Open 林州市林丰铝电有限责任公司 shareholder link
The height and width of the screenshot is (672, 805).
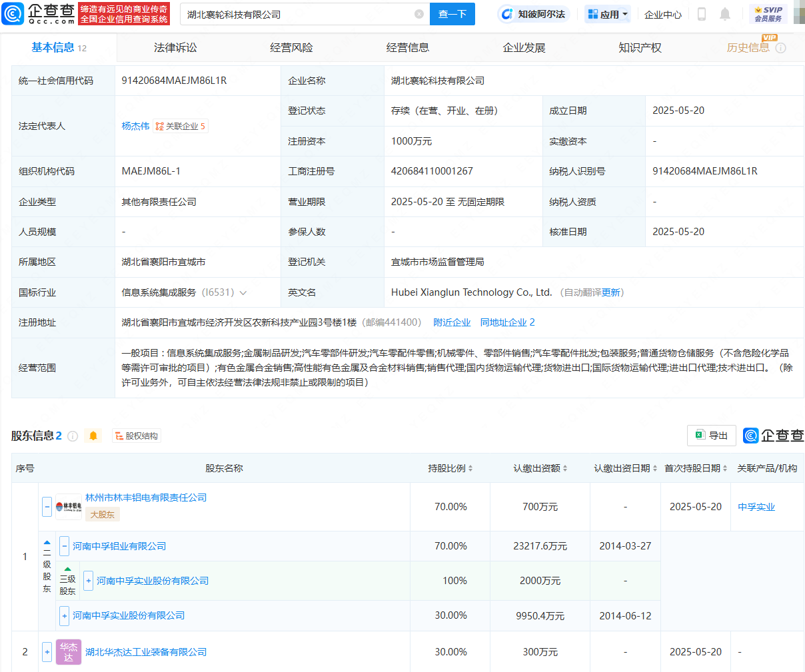point(146,498)
